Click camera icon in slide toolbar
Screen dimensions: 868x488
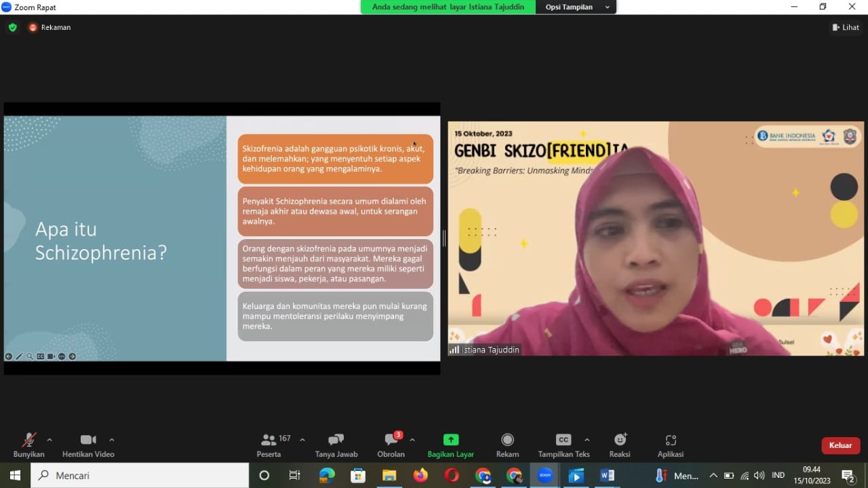pyautogui.click(x=51, y=356)
